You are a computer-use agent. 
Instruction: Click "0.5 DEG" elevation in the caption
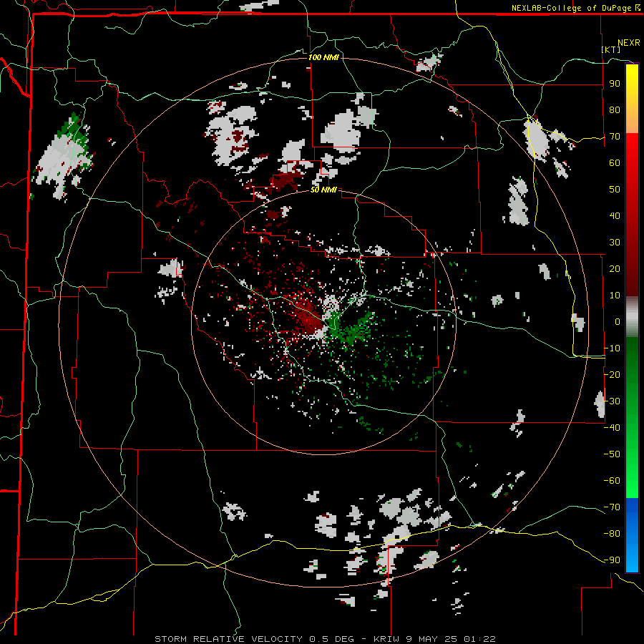point(331,639)
